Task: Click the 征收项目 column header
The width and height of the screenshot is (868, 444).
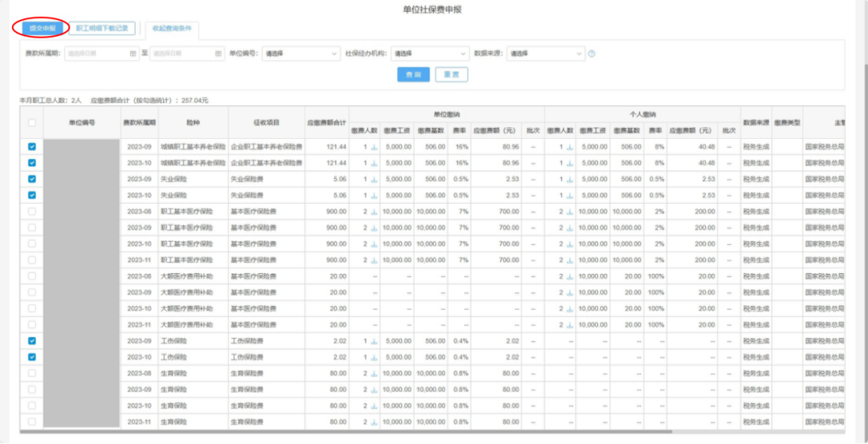Action: 266,122
